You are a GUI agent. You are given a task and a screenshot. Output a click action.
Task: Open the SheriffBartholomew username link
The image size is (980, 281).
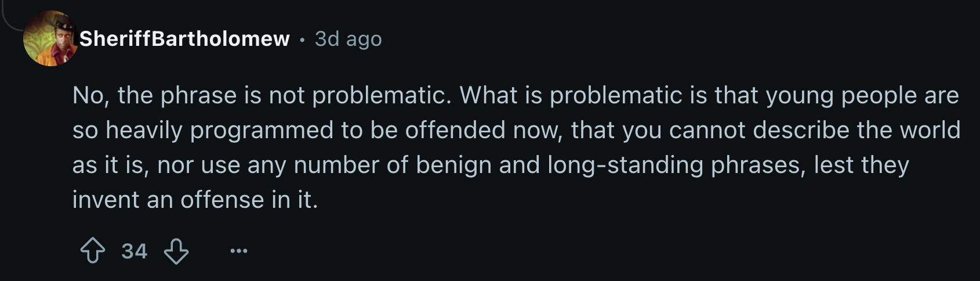(x=184, y=39)
